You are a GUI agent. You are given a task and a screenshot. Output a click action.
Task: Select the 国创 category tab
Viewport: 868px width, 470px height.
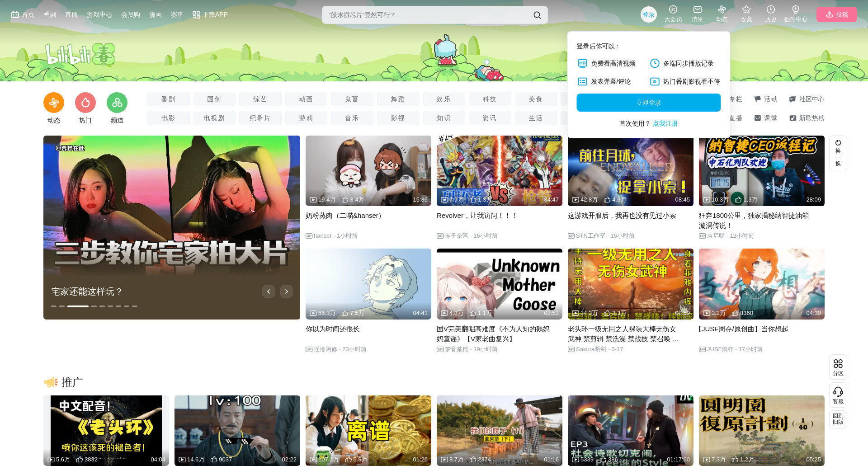click(x=214, y=99)
